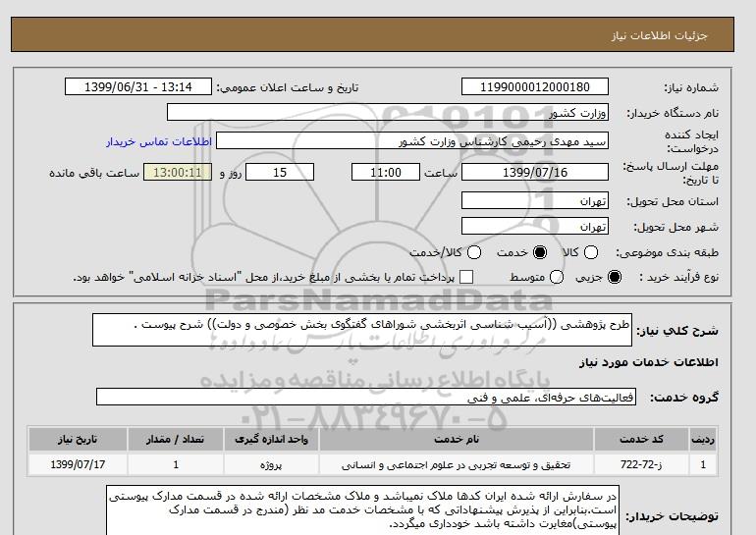This screenshot has height=535, width=756.
Task: Click the service name cell تحقیق و توسعه تجربی
Action: tap(457, 464)
